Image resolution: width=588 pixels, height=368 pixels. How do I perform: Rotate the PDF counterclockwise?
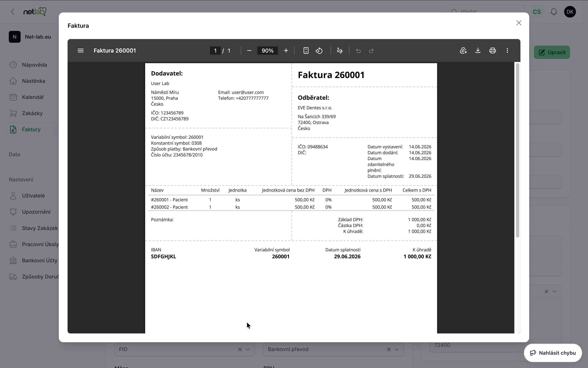point(319,51)
